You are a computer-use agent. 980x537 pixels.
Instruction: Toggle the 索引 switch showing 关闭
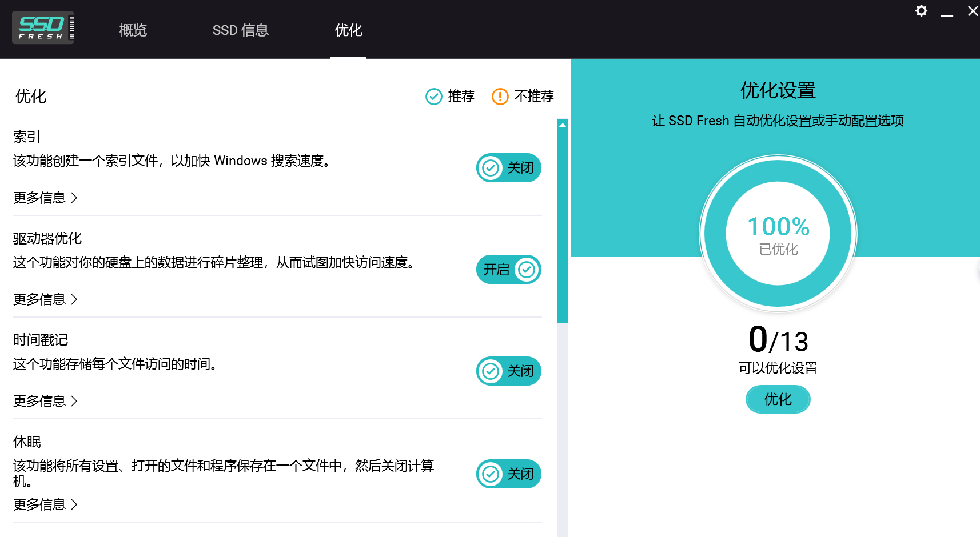click(509, 168)
